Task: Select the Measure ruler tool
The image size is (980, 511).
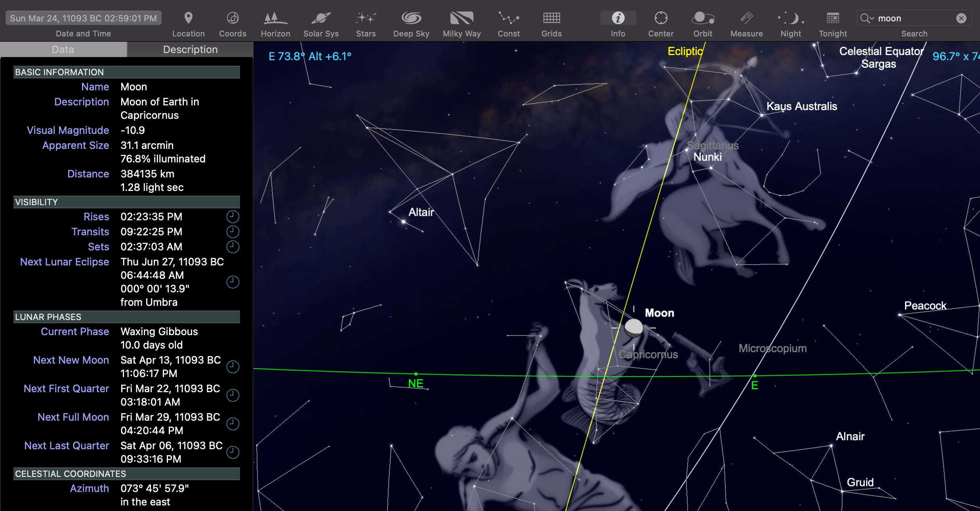Action: [746, 18]
